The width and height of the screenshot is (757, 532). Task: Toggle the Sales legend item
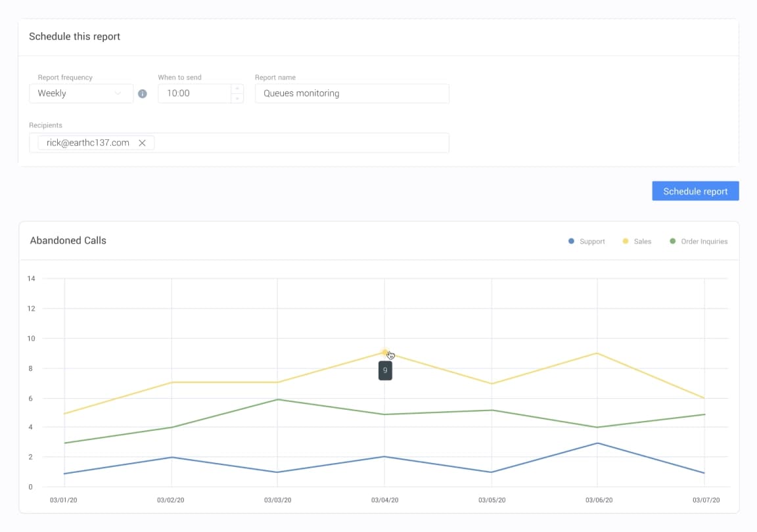click(x=637, y=242)
